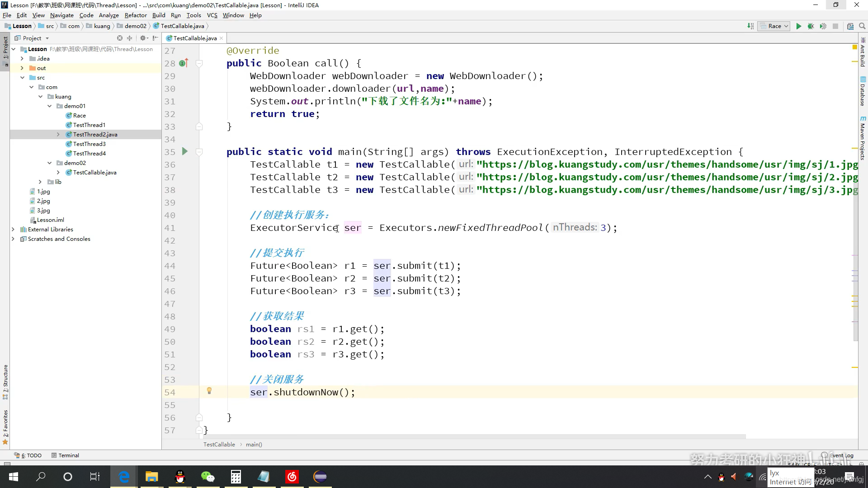Click the editor horizontal scrollbar
This screenshot has height=488, width=868.
coord(475,436)
